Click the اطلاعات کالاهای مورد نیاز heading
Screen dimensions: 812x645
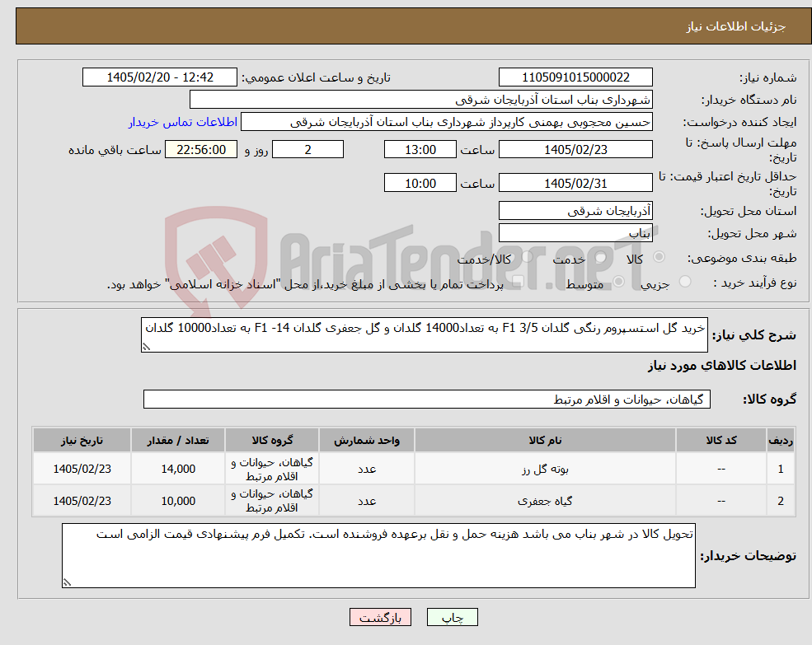click(x=721, y=366)
